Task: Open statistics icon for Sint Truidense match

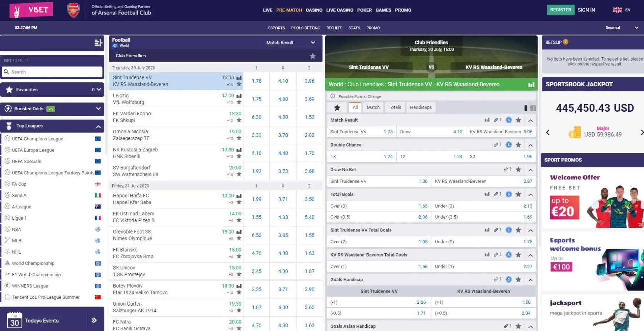Action: (x=239, y=78)
